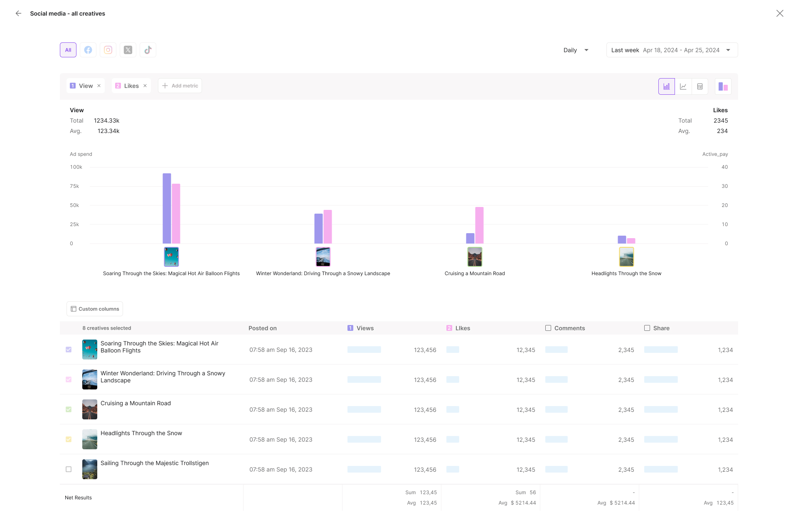Click the hot air balloon chart thumbnail

click(x=171, y=257)
